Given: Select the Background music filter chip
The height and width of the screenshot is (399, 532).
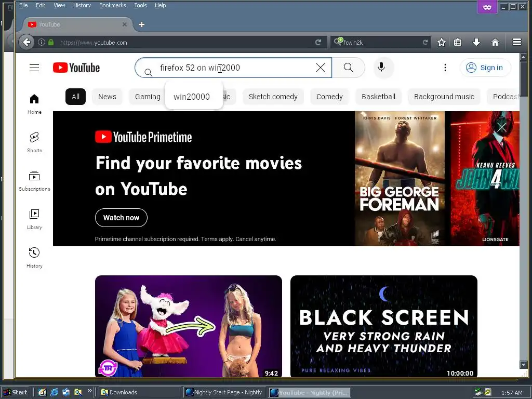Looking at the screenshot, I should pos(444,97).
